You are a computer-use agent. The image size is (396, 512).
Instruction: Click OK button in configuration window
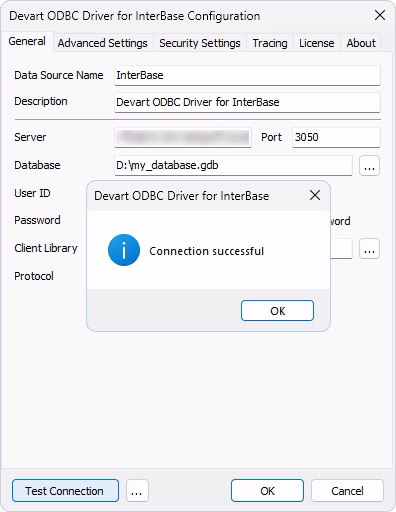[267, 491]
